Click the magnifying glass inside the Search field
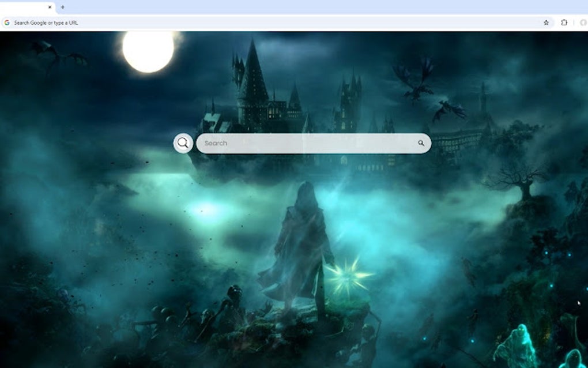 (423, 142)
